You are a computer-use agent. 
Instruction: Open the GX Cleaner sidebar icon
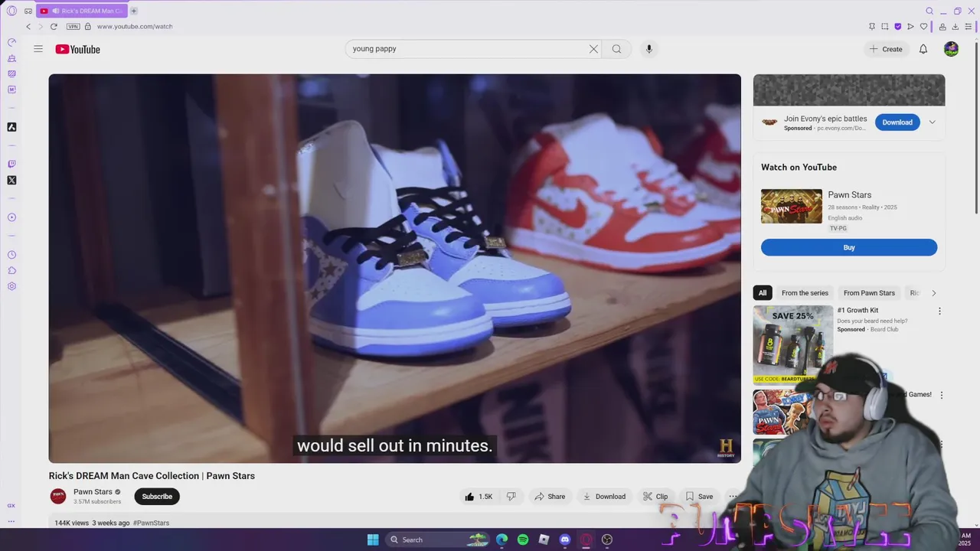tap(11, 58)
